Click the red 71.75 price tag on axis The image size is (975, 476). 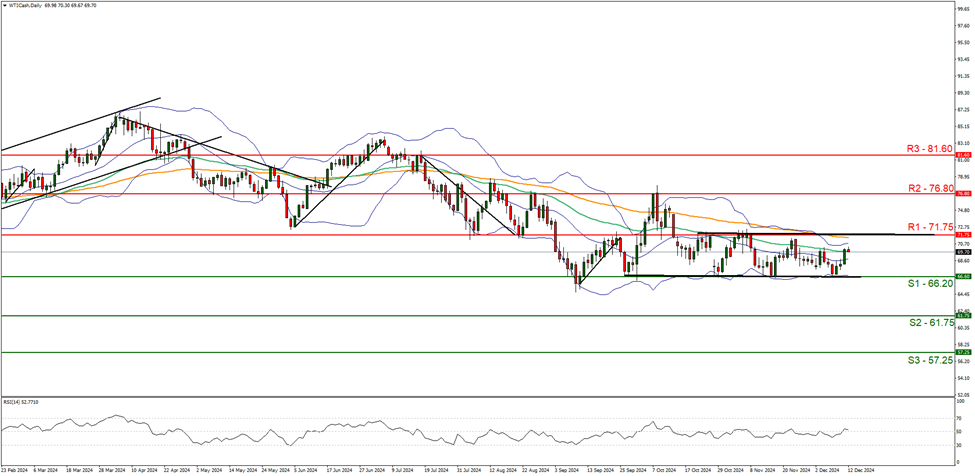(964, 235)
